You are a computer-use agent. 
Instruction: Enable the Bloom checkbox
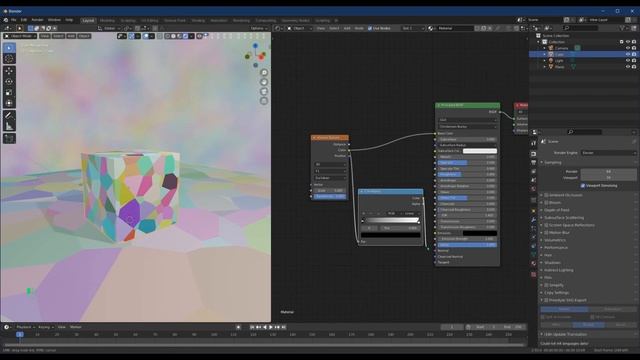(546, 202)
